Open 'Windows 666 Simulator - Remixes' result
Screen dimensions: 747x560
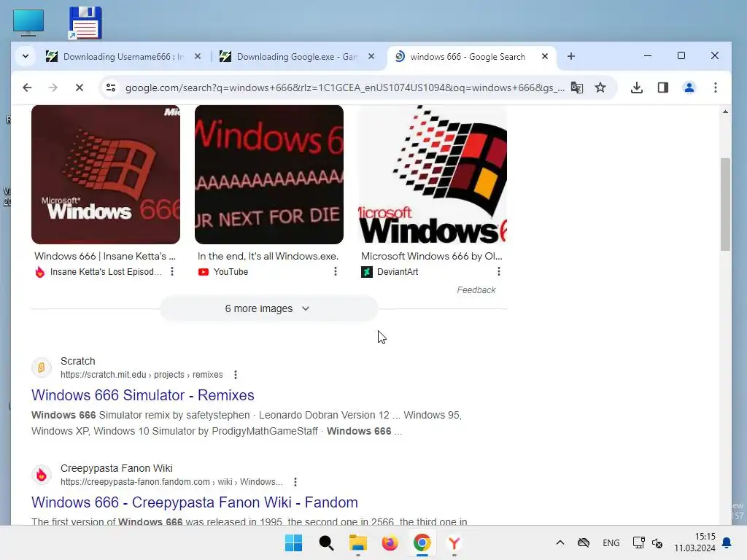pyautogui.click(x=143, y=395)
